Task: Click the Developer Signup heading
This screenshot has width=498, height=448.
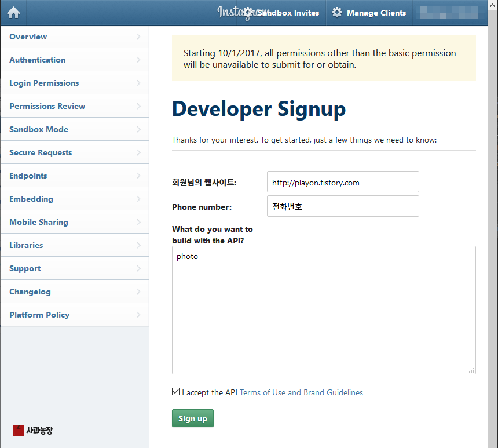Action: (x=259, y=109)
